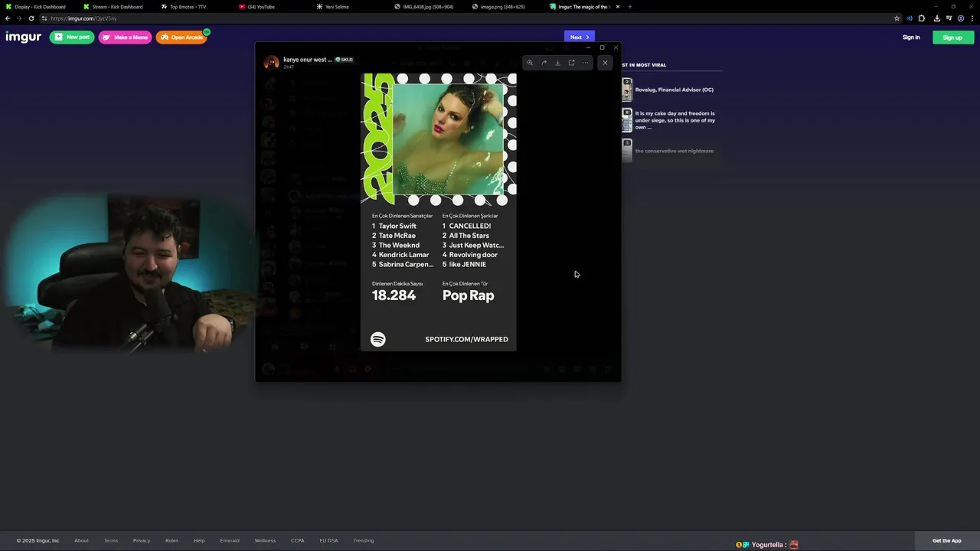The width and height of the screenshot is (980, 551).
Task: Open browser three-dot menu
Action: 972,18
